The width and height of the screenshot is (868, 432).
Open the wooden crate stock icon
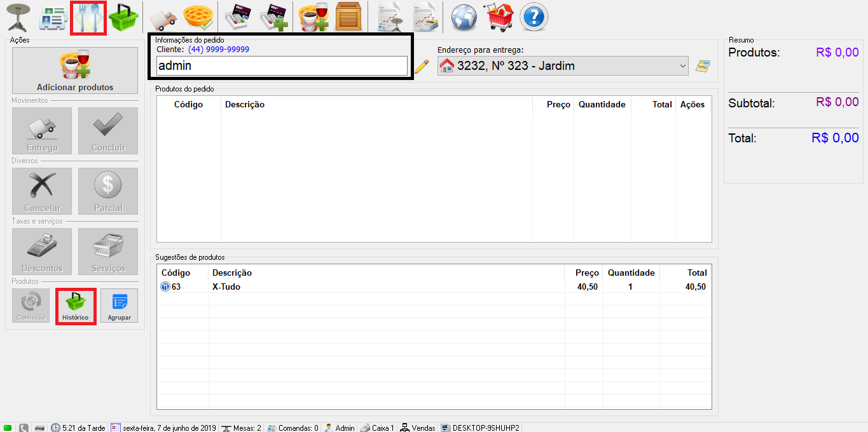[x=348, y=18]
